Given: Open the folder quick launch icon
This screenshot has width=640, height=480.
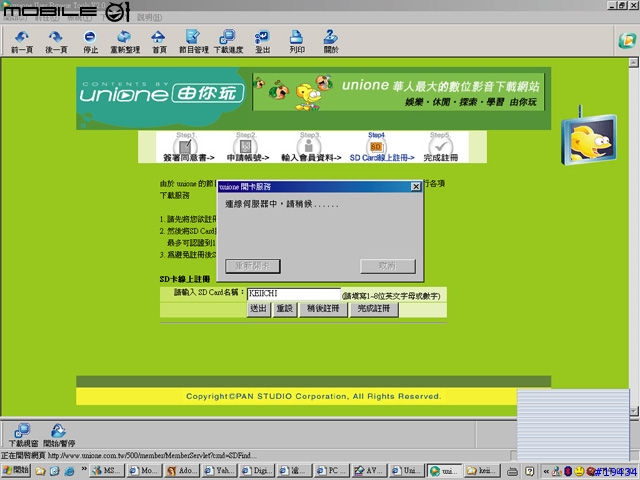Looking at the screenshot, I should (40, 471).
